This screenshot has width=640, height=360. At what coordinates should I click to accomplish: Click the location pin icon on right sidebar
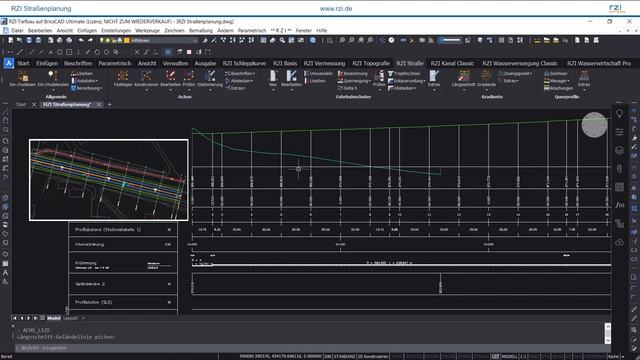(x=619, y=114)
